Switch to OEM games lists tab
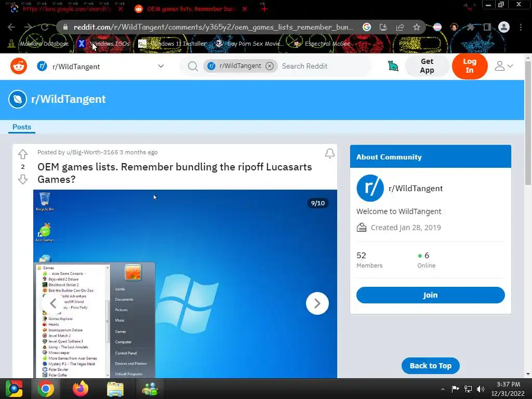This screenshot has height=399, width=532. click(190, 9)
